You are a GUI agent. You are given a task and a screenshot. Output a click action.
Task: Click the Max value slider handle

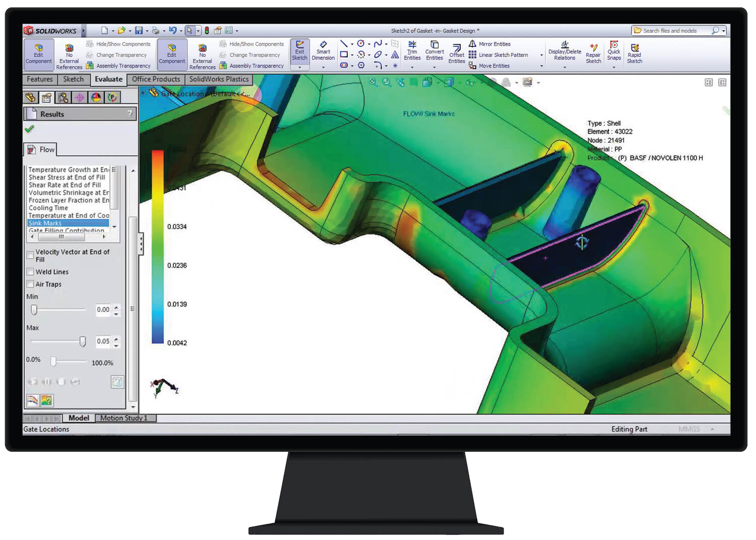click(82, 341)
